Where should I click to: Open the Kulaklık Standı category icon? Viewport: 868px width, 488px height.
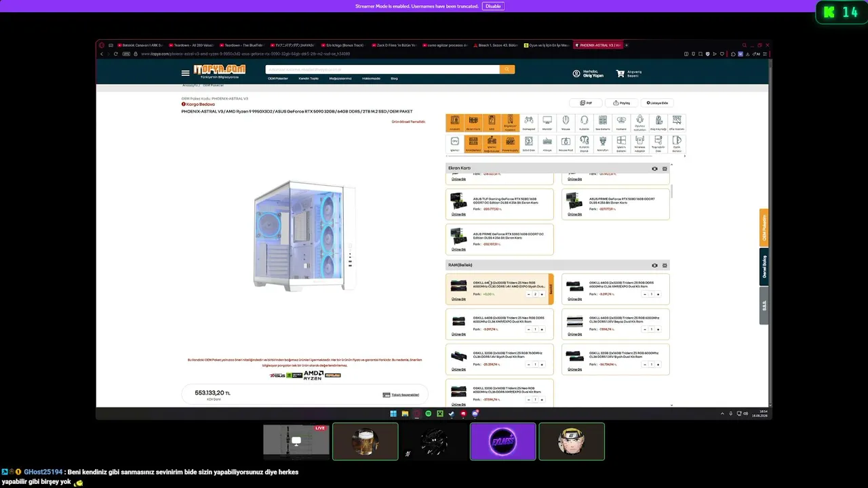pos(584,144)
